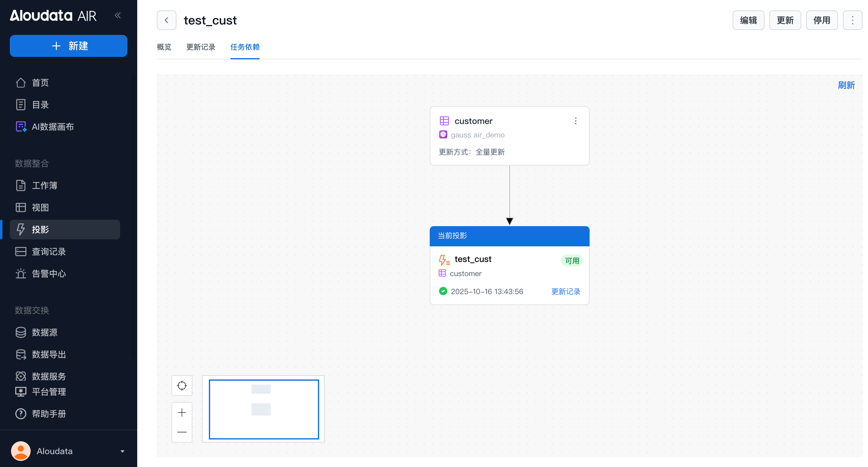Switch to the 概览 tab
This screenshot has height=467, width=868.
point(164,47)
